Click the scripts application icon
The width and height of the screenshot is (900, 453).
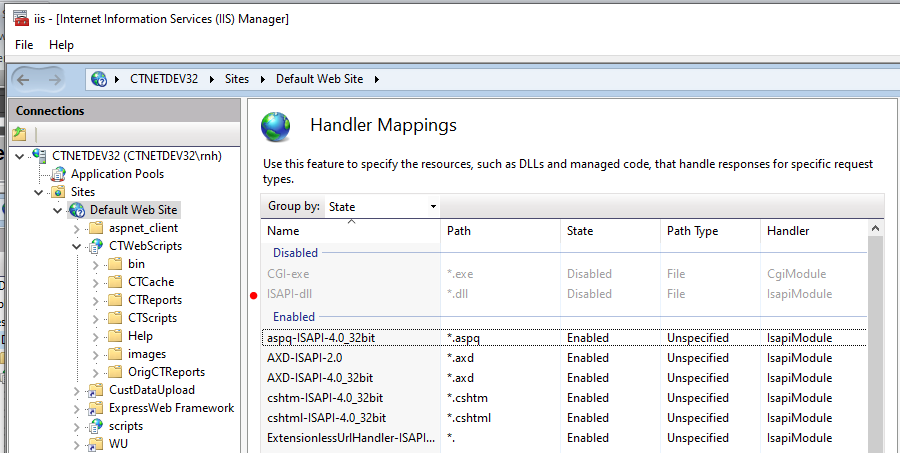click(96, 426)
